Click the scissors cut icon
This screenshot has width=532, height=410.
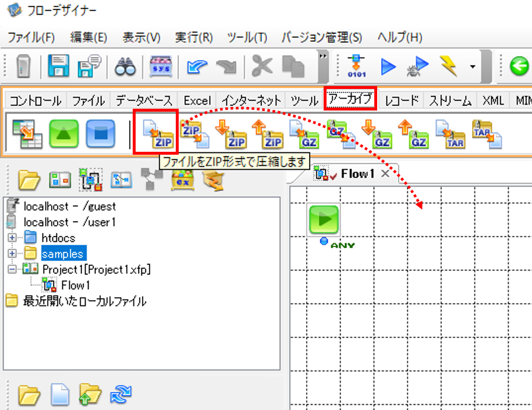pyautogui.click(x=262, y=66)
